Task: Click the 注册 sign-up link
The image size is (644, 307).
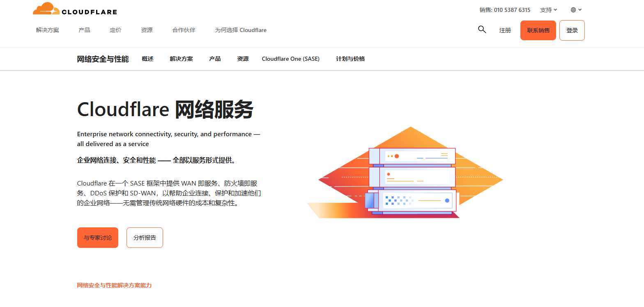Action: click(x=505, y=30)
